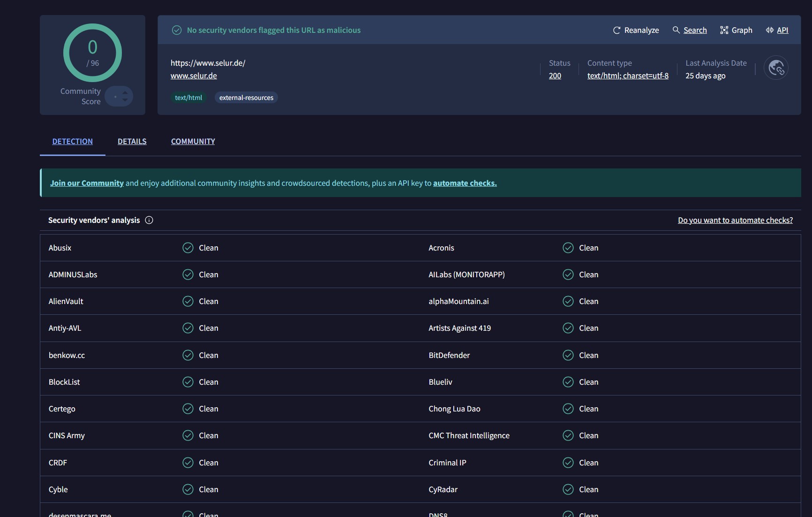Image resolution: width=812 pixels, height=517 pixels.
Task: Click the API icon in header
Action: [x=770, y=30]
